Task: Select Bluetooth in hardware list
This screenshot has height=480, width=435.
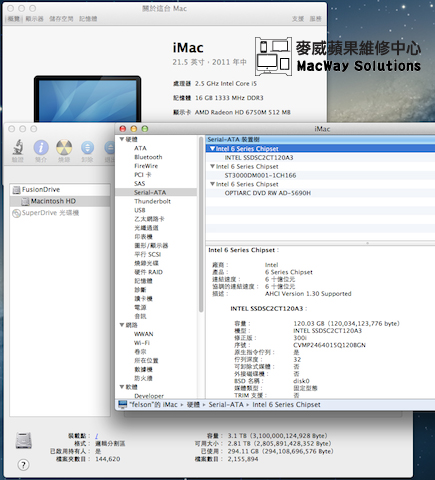Action: [x=148, y=157]
